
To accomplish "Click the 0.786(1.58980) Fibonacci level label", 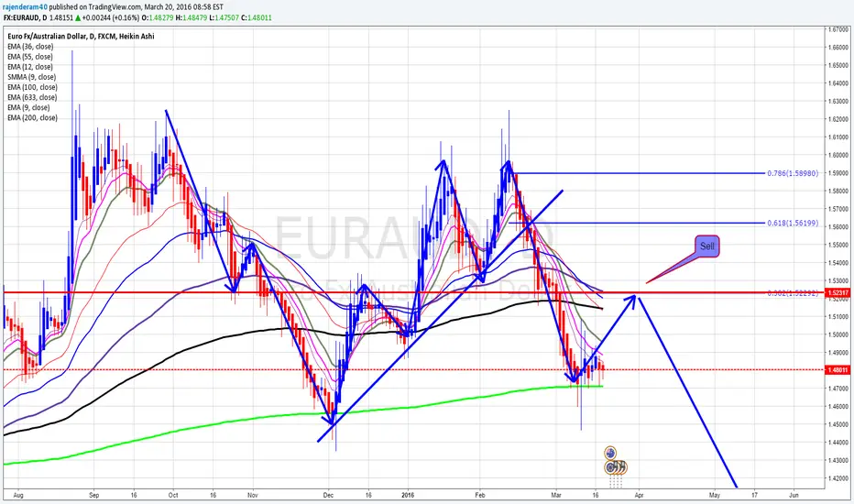I will [793, 173].
